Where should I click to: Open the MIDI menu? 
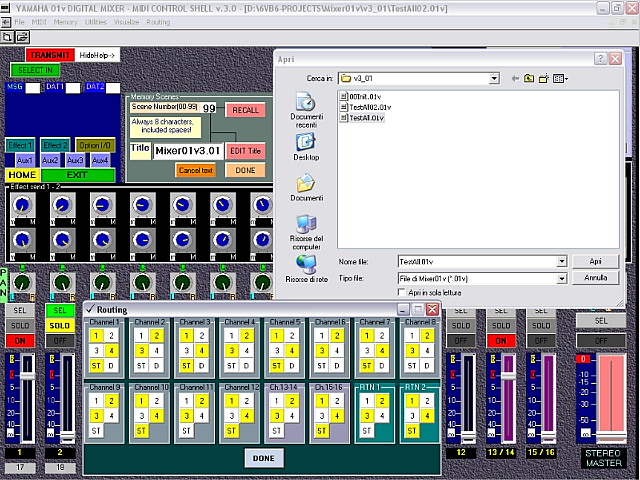[39, 22]
